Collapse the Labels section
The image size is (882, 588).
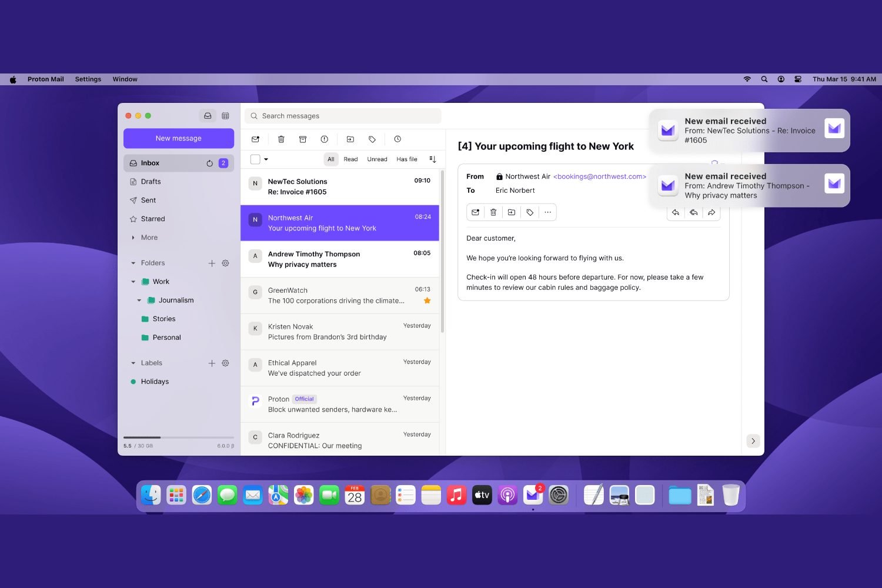133,363
